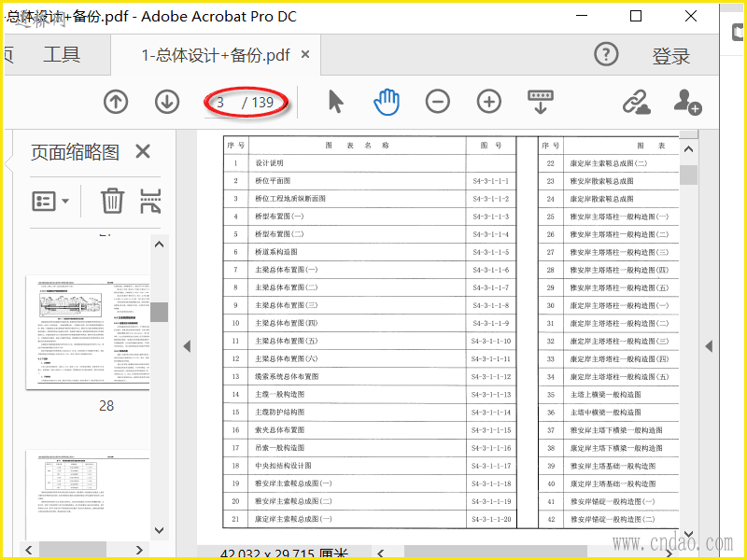Click the 缆索系统总体布置图 row text
This screenshot has width=747, height=560.
287,377
